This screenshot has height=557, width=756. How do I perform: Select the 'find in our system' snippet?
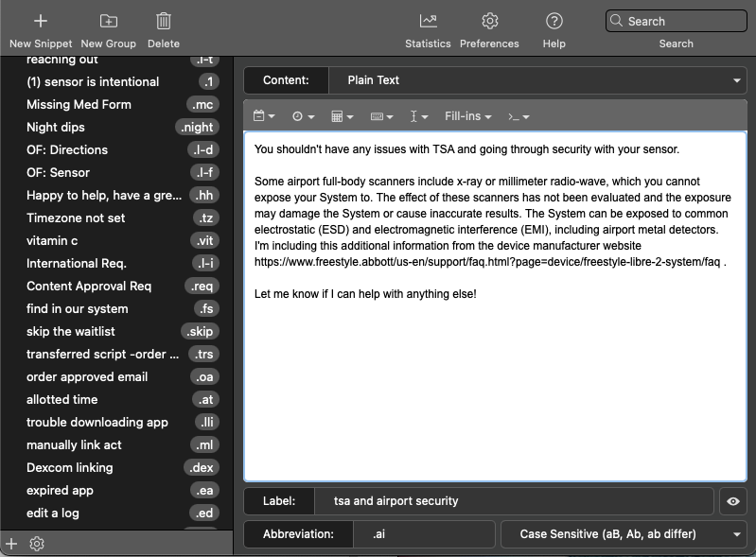coord(116,309)
